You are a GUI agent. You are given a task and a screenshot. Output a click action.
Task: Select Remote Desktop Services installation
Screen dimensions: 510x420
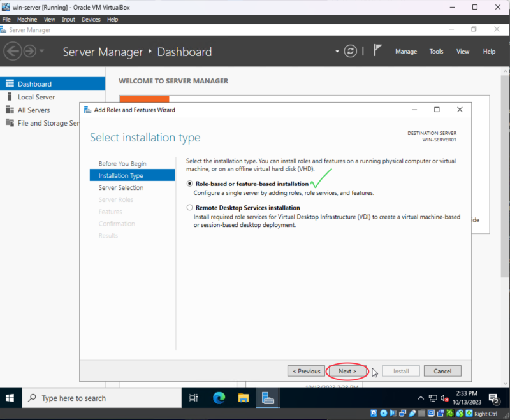pos(189,207)
